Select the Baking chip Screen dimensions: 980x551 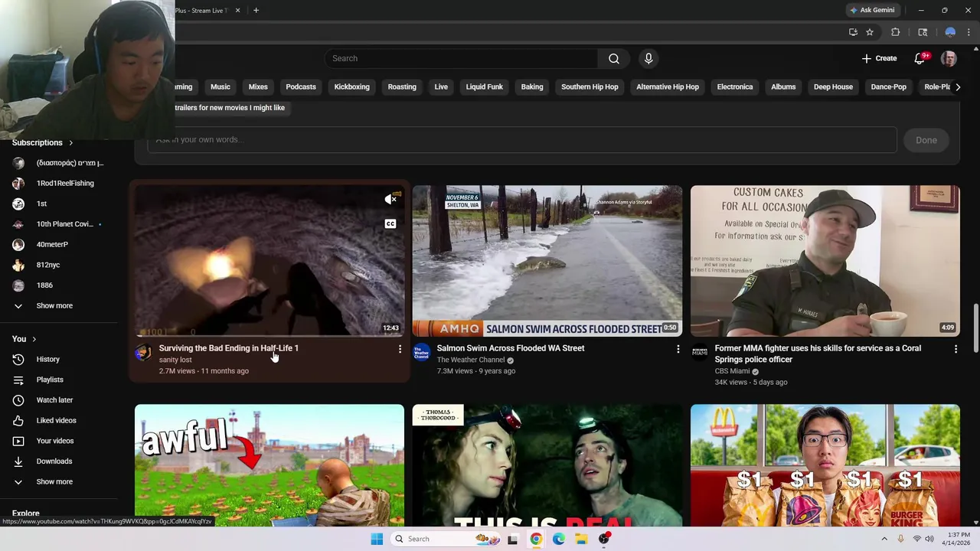(x=532, y=86)
